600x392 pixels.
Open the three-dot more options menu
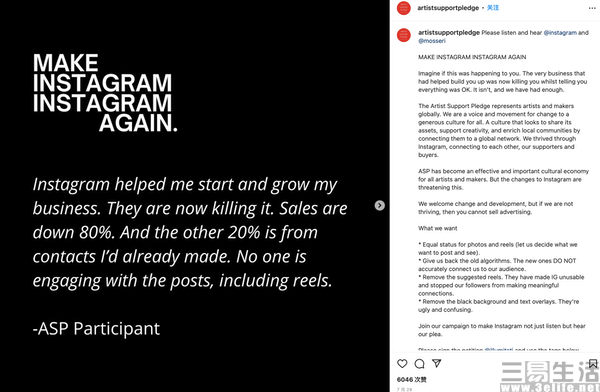coord(592,8)
